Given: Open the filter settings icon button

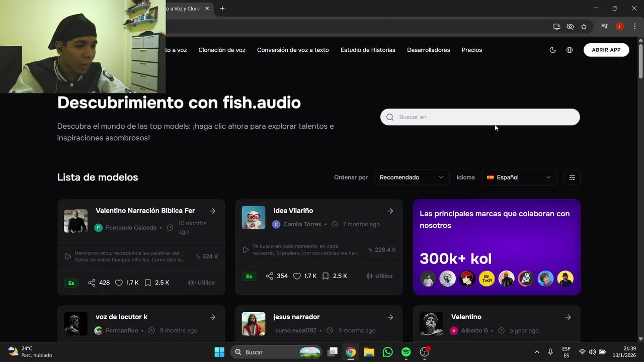Looking at the screenshot, I should coord(572,177).
